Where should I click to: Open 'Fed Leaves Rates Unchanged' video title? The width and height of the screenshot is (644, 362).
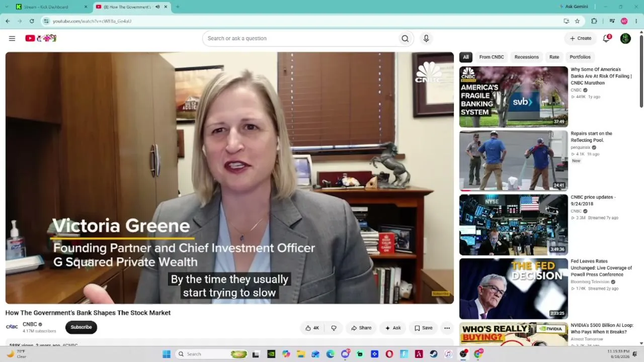tap(601, 268)
